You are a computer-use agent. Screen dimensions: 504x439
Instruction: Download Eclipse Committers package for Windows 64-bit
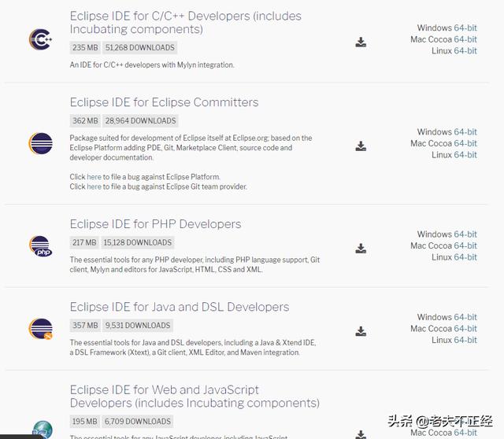(465, 132)
